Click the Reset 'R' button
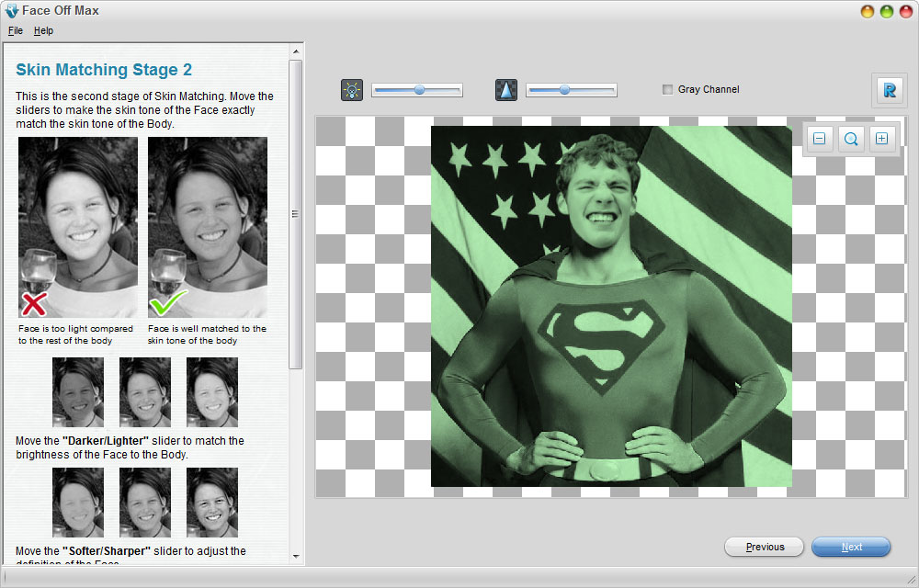 tap(889, 90)
